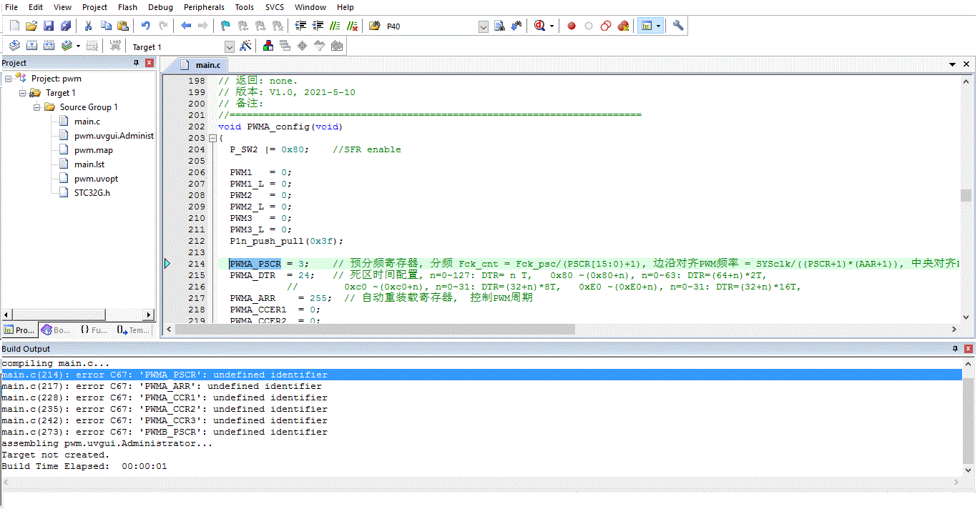
Task: Rebuild all target files
Action: [x=49, y=46]
